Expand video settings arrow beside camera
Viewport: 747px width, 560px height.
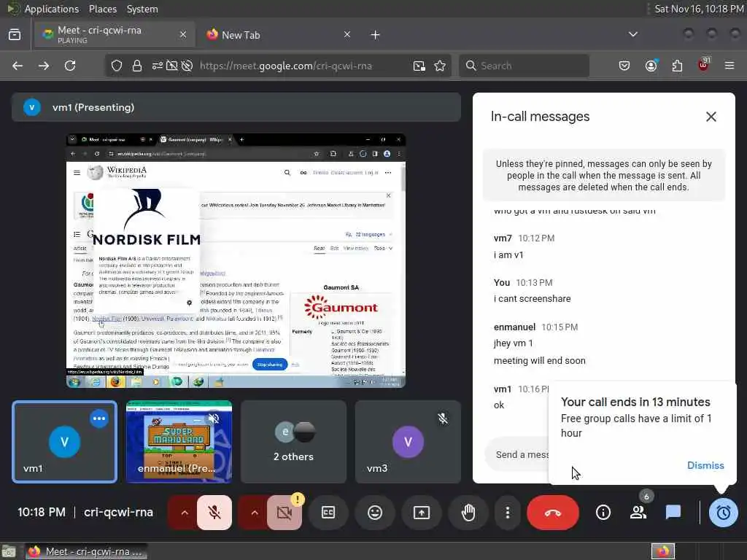(255, 513)
